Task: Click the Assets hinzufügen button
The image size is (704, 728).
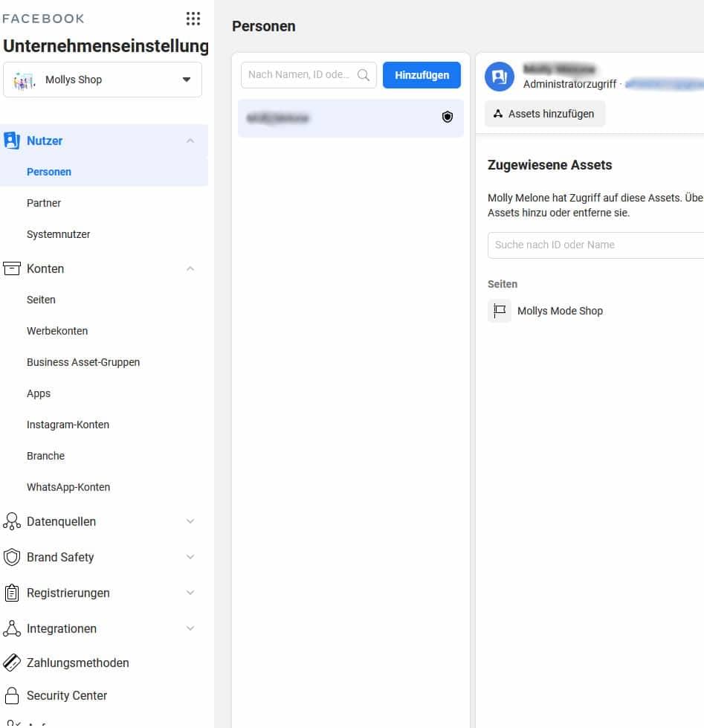Action: tap(545, 114)
